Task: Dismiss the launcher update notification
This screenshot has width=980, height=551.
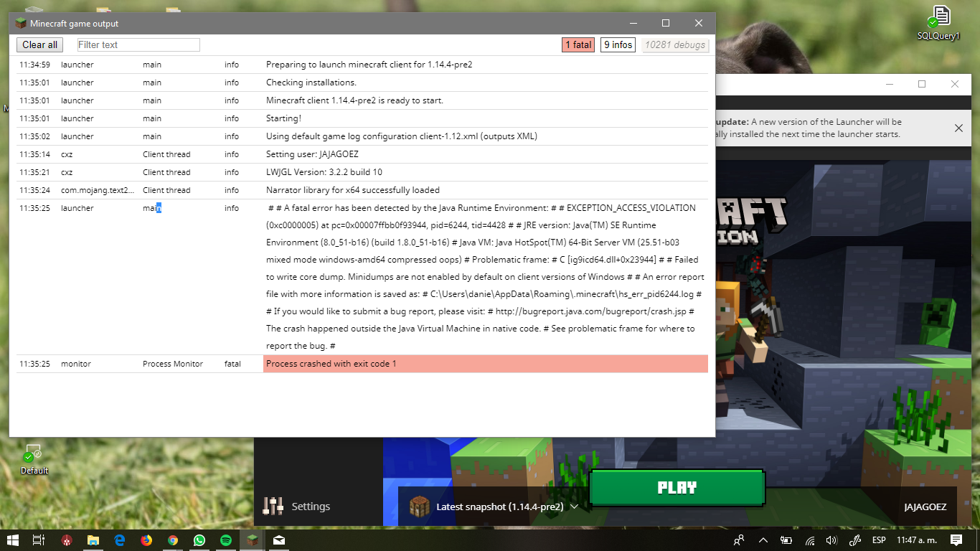Action: click(958, 128)
